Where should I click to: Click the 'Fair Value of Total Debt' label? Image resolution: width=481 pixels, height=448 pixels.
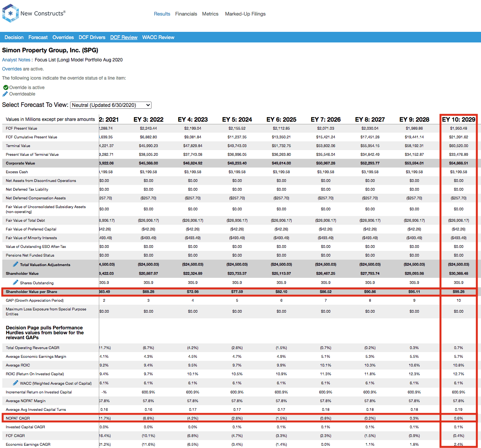(25, 221)
